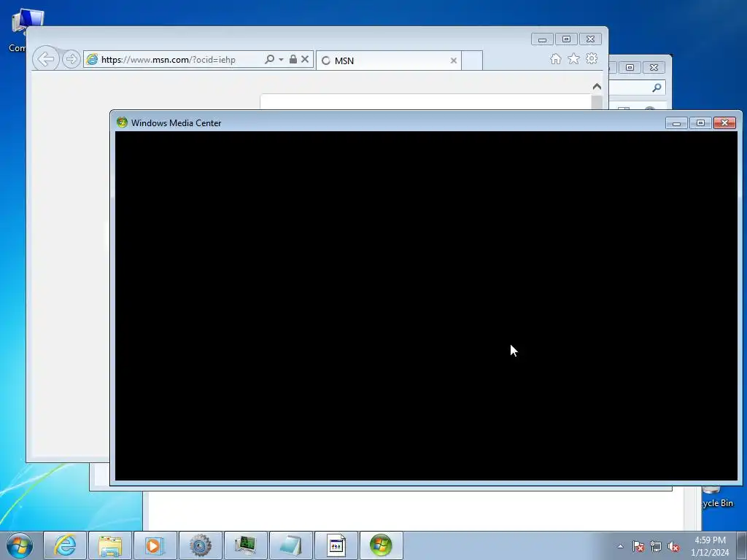Open the Internet Explorer tools gear
Image resolution: width=747 pixels, height=560 pixels.
point(592,58)
